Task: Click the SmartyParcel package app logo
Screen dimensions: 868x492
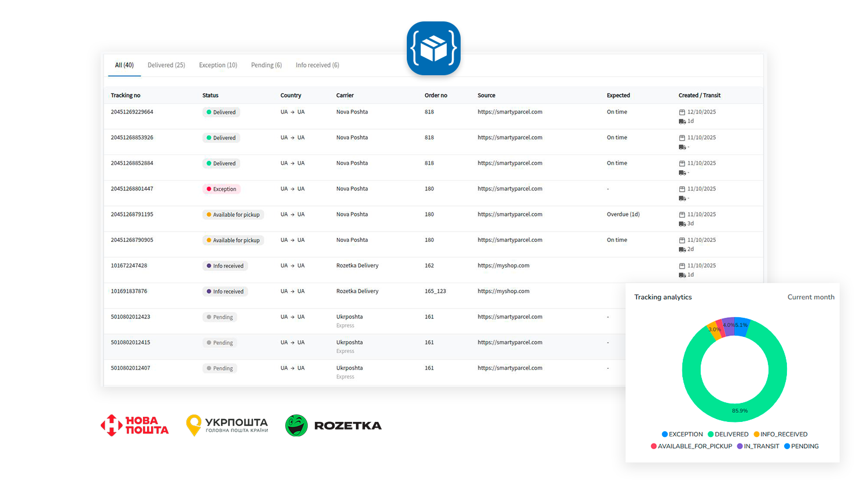Action: pyautogui.click(x=433, y=49)
